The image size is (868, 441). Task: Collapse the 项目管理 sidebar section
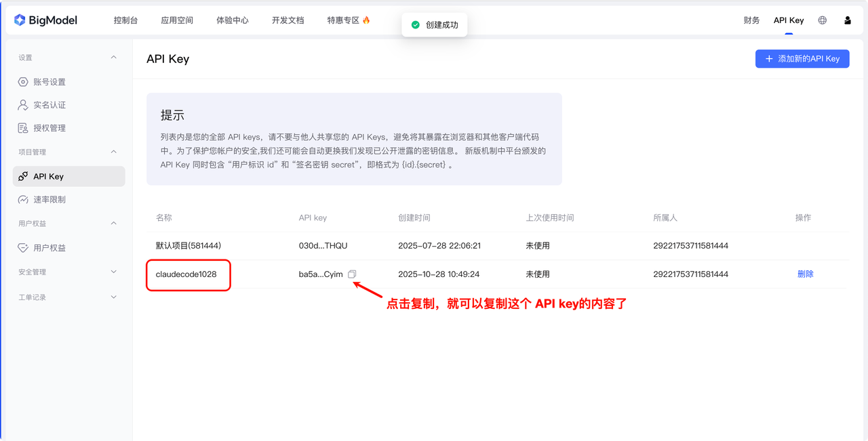coord(113,152)
